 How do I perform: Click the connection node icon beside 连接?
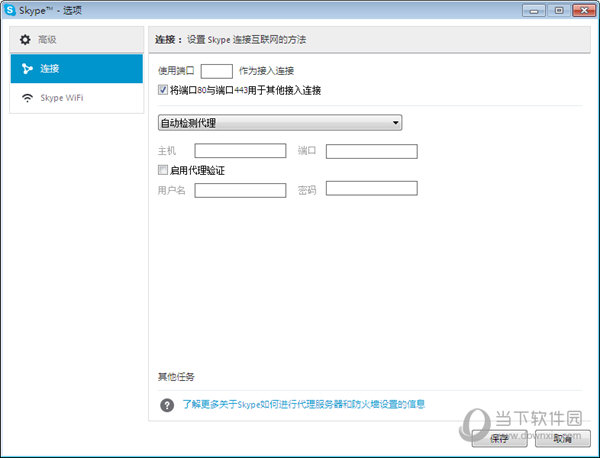click(27, 68)
